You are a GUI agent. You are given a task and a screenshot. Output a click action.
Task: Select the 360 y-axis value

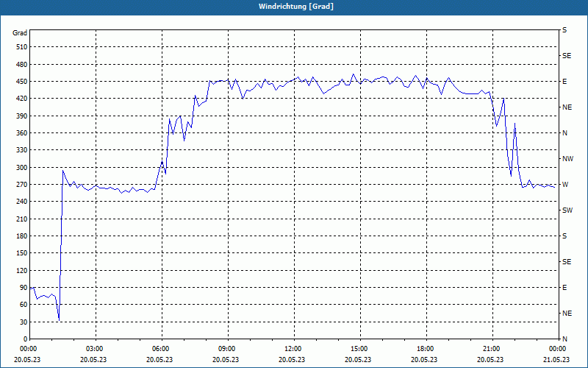coord(22,133)
